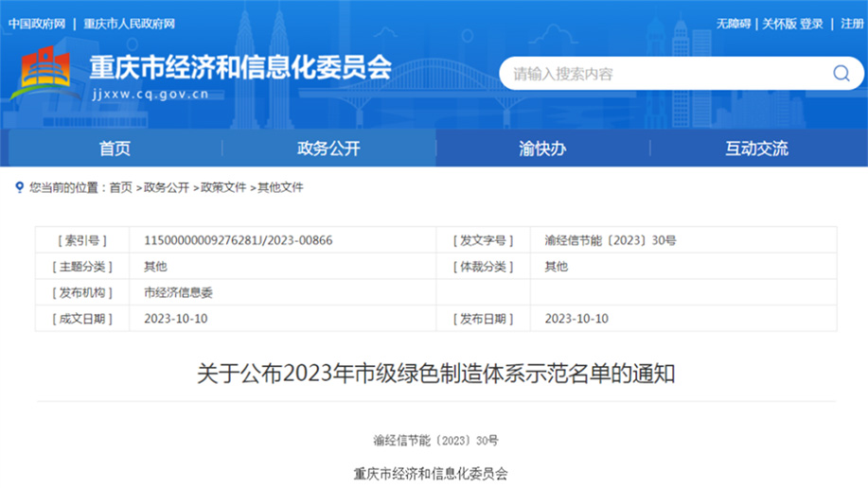Visit the 中国政府网 link
The width and height of the screenshot is (868, 488).
tap(37, 24)
